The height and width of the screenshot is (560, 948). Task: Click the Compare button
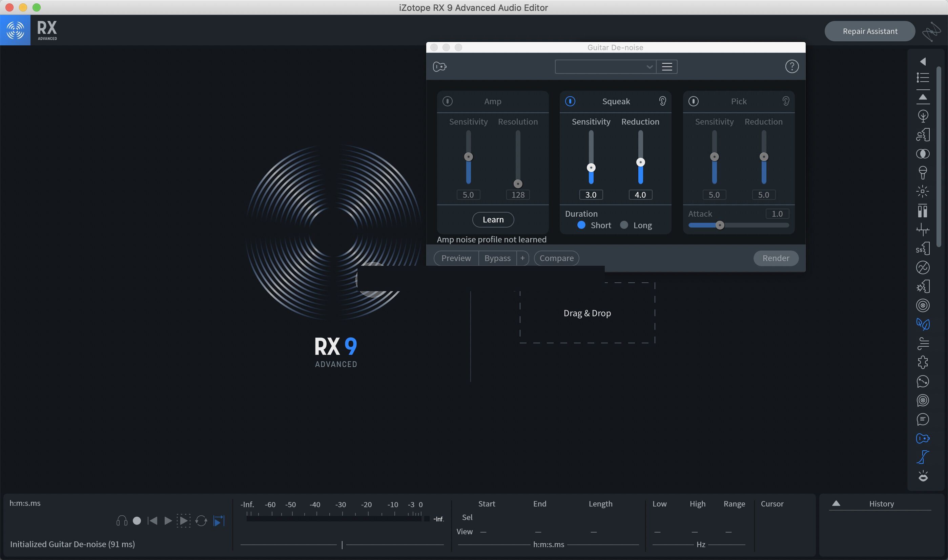[x=556, y=258]
